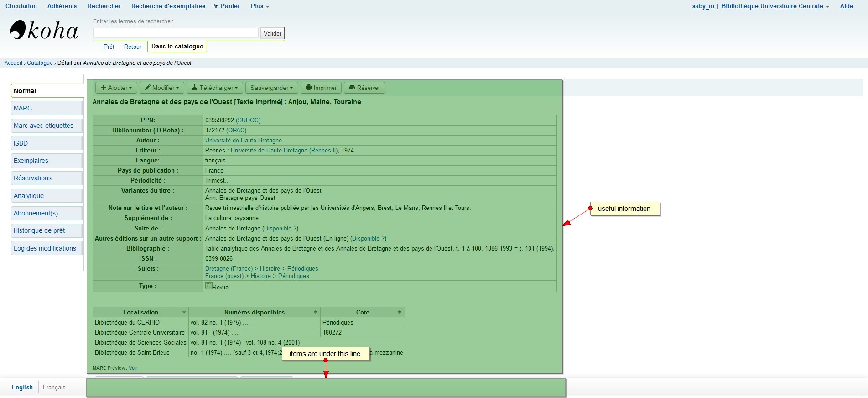Image resolution: width=868 pixels, height=398 pixels.
Task: Open the Télécharger dropdown
Action: pyautogui.click(x=214, y=88)
